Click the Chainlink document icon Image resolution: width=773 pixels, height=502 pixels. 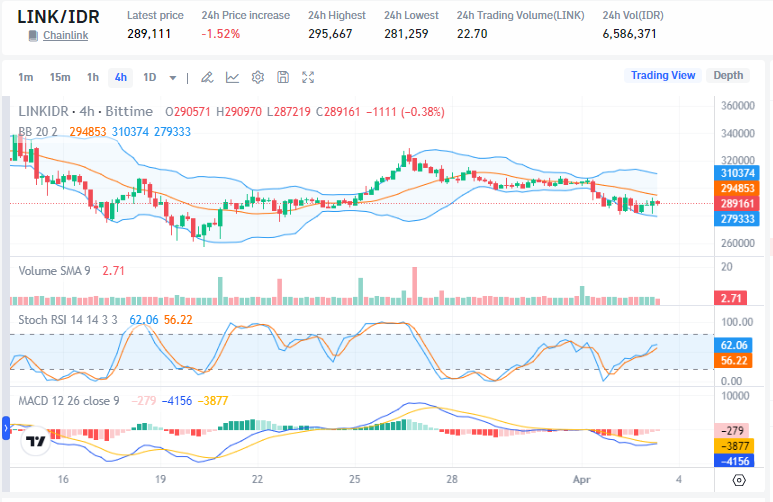[33, 36]
